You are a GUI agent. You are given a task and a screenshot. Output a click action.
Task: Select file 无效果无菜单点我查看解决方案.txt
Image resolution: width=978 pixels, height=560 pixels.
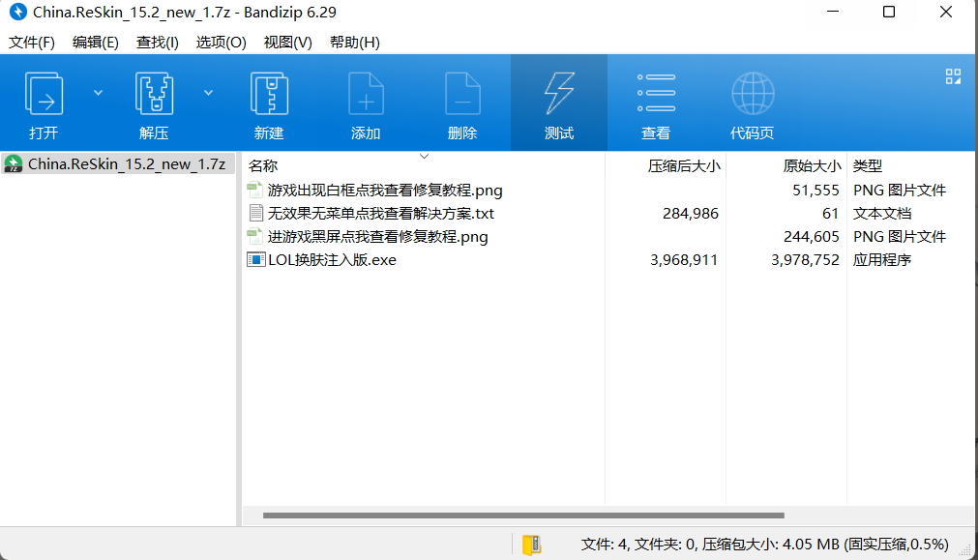tap(380, 214)
